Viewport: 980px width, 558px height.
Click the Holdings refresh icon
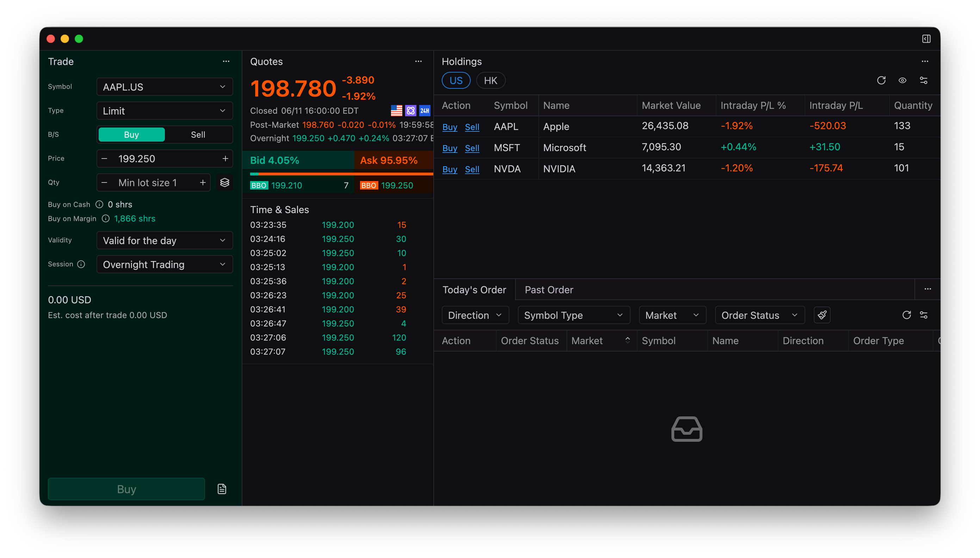881,80
